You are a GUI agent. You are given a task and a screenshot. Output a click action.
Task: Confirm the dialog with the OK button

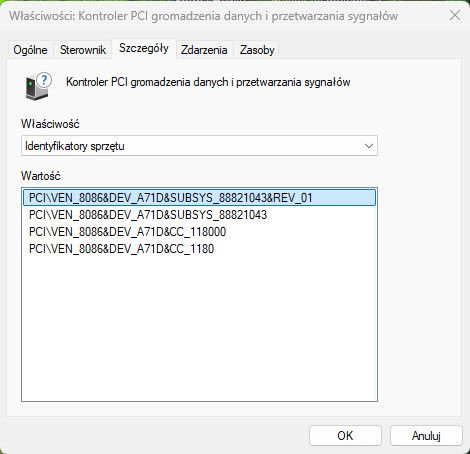(345, 436)
